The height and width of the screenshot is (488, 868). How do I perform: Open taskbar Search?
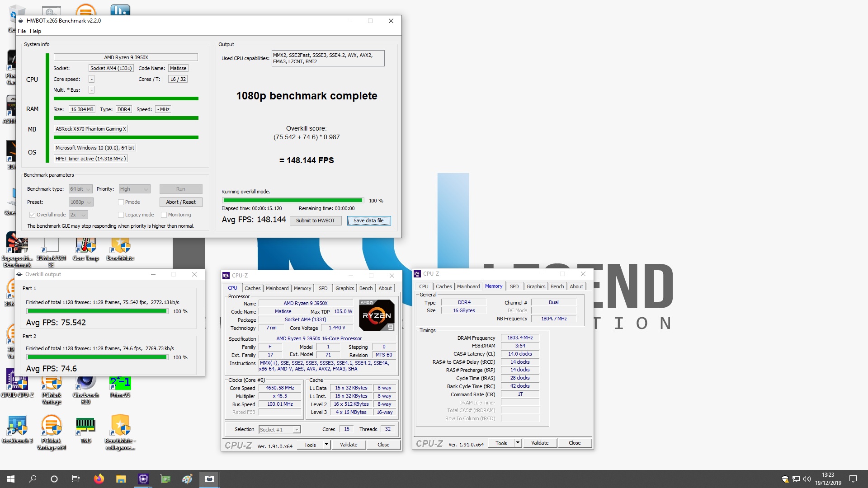point(33,479)
